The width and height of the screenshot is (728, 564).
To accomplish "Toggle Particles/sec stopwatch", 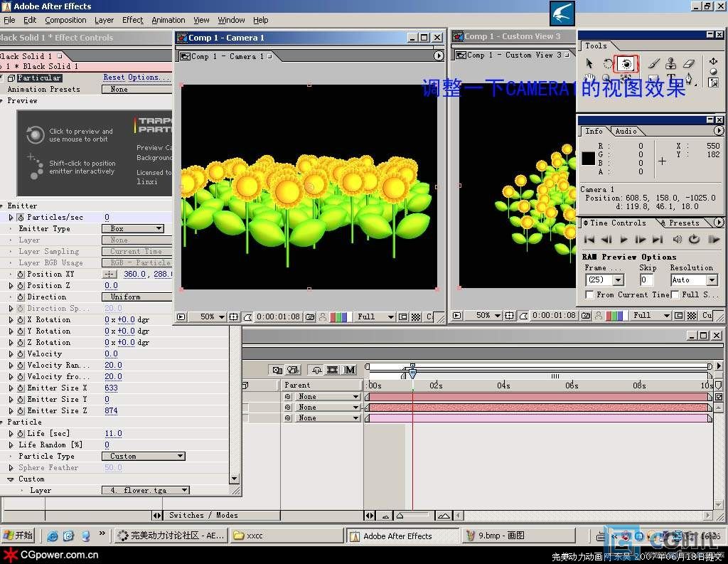I will click(x=21, y=218).
